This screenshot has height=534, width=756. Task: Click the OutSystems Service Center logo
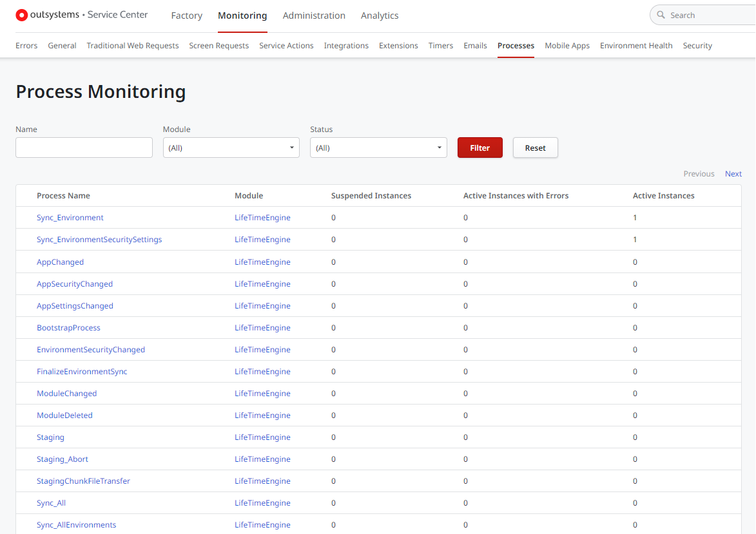click(81, 14)
